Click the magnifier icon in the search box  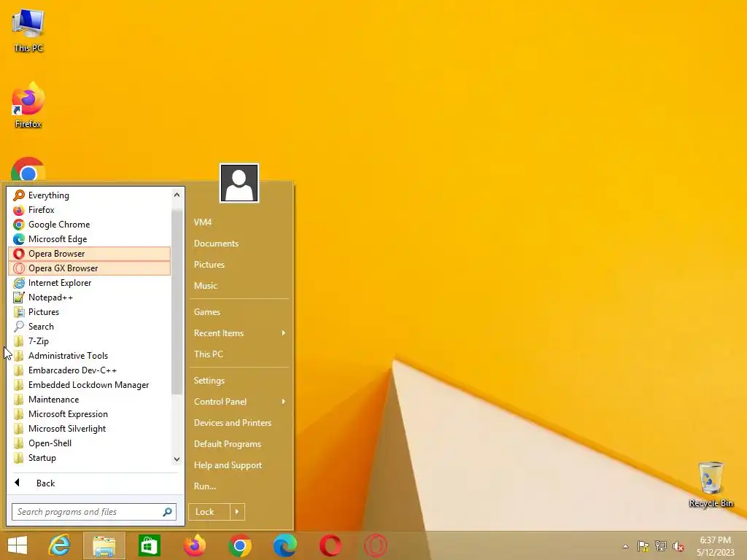[x=167, y=512]
